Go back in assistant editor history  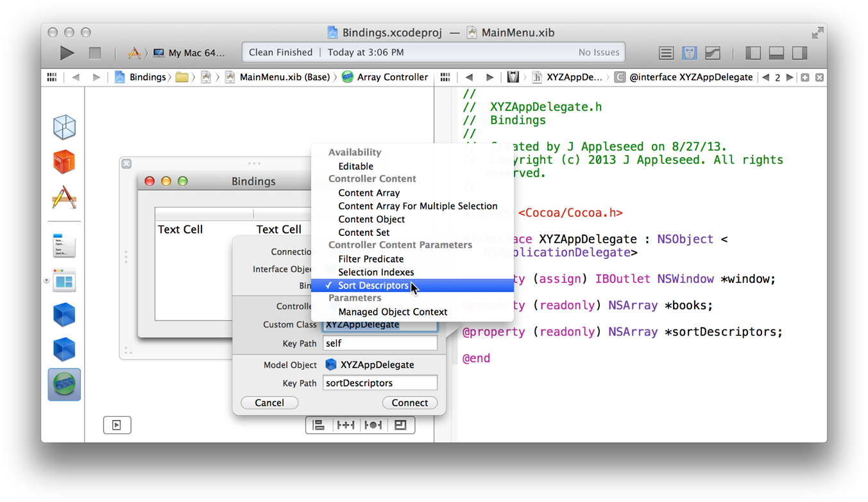tap(469, 77)
